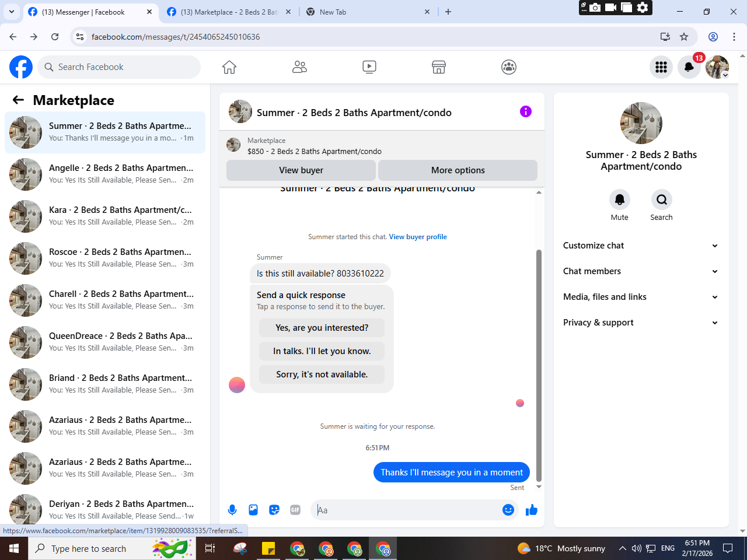Show hidden system tray icons
Viewport: 747px width, 560px height.
tap(622, 548)
